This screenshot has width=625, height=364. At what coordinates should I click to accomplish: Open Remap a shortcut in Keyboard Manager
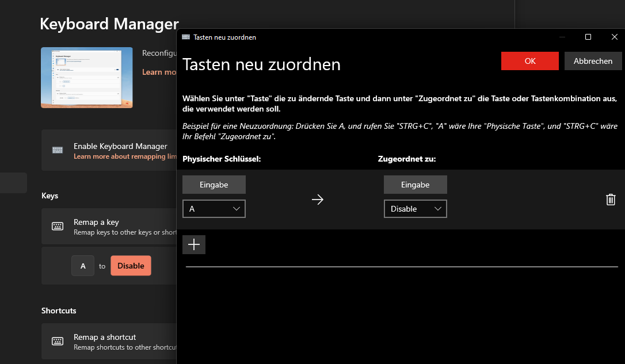(109, 342)
